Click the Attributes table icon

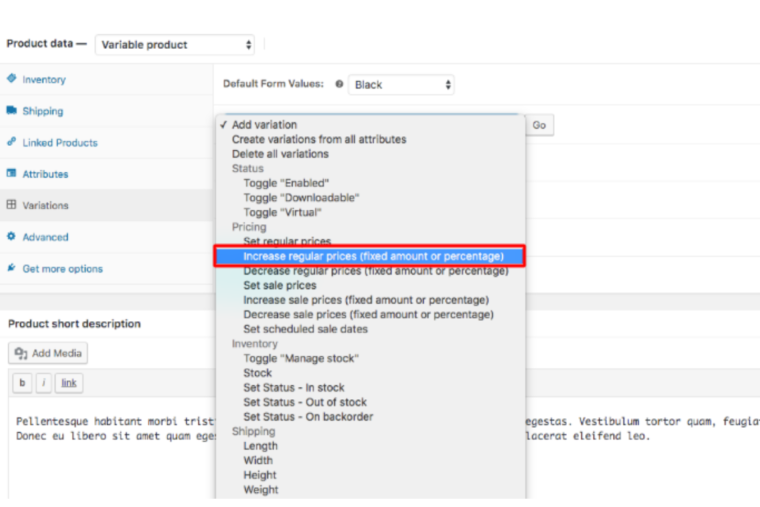pyautogui.click(x=12, y=173)
